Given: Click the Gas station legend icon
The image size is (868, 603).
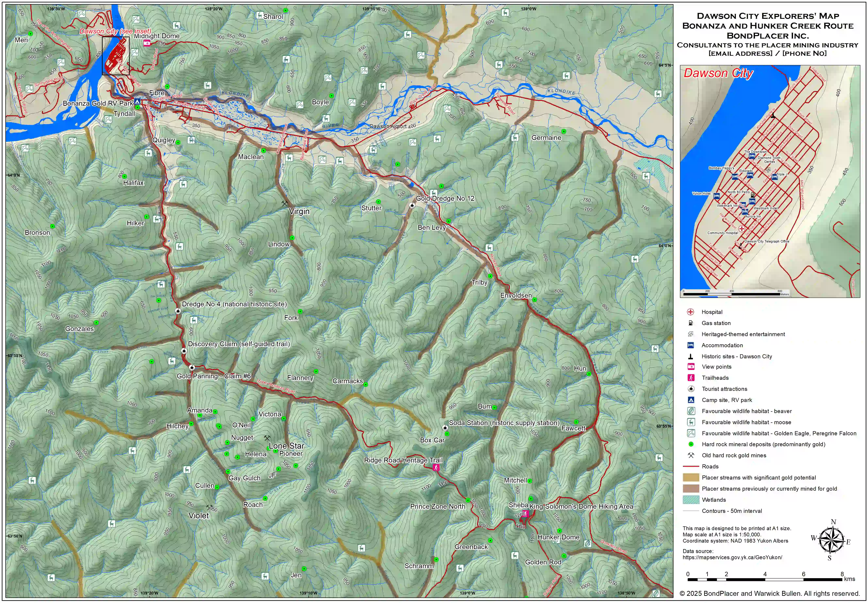Looking at the screenshot, I should tap(690, 323).
